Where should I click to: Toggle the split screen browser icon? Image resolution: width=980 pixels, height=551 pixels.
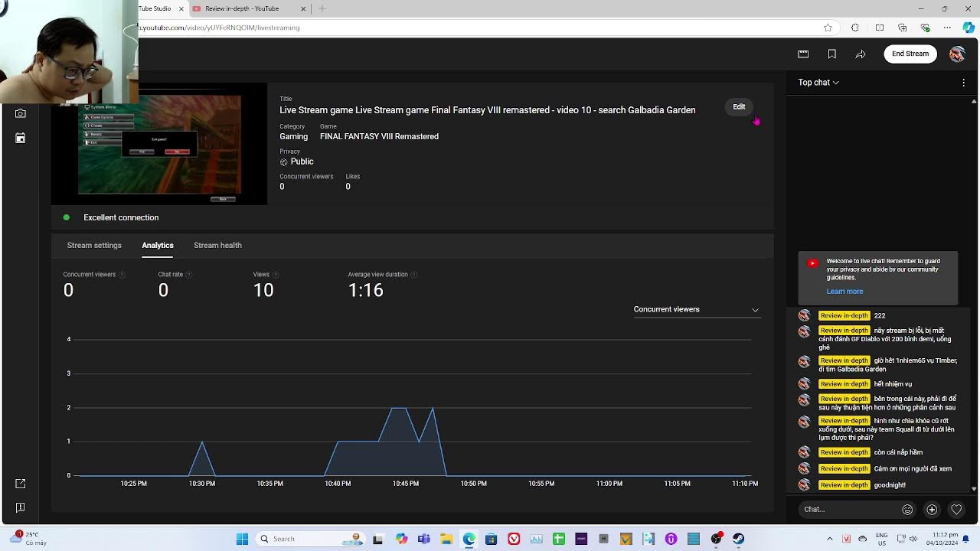(x=880, y=28)
